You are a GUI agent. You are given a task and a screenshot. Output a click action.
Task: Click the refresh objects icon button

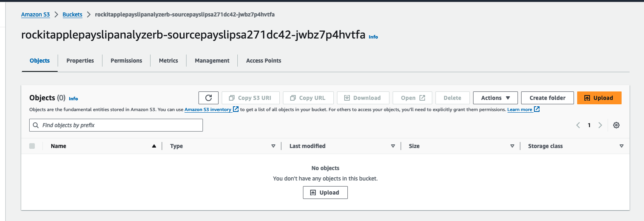[209, 98]
